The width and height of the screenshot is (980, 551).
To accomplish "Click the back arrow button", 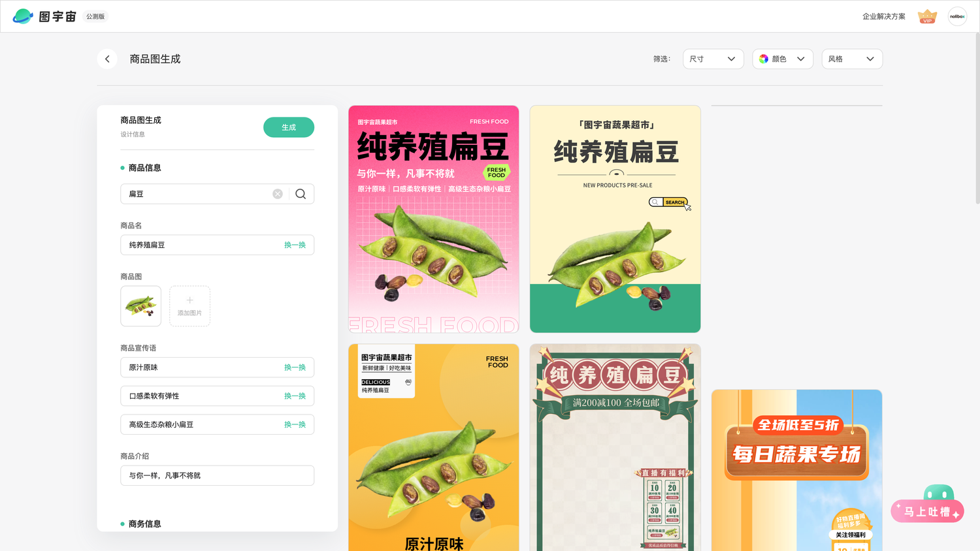I will coord(107,59).
